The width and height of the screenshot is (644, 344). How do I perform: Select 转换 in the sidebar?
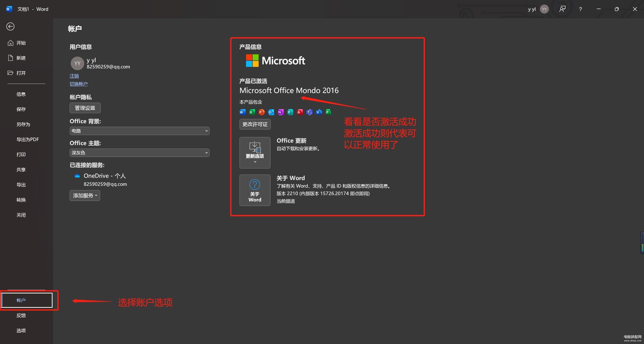[x=21, y=200]
